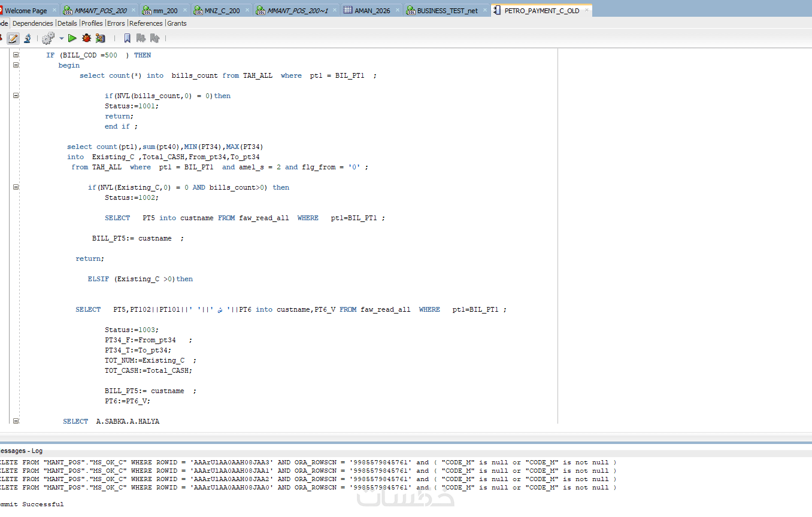This screenshot has width=812, height=517.
Task: Collapse the begin block fold marker
Action: tap(16, 65)
